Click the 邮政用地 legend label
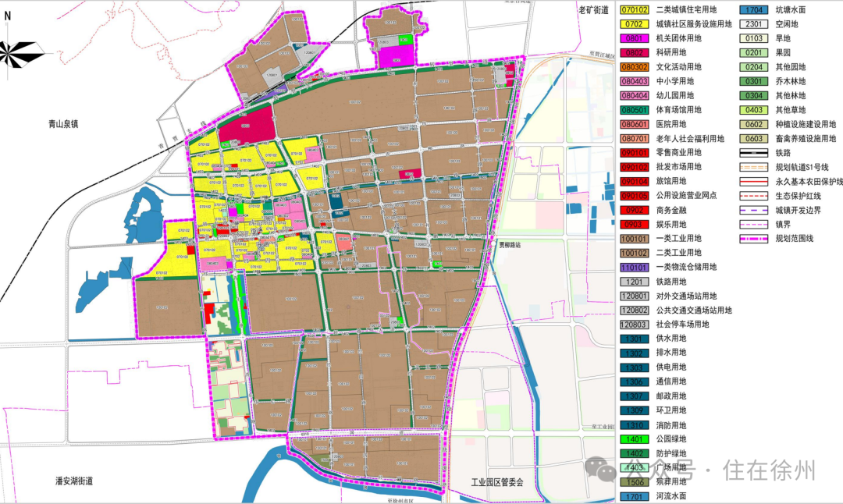 tap(671, 396)
